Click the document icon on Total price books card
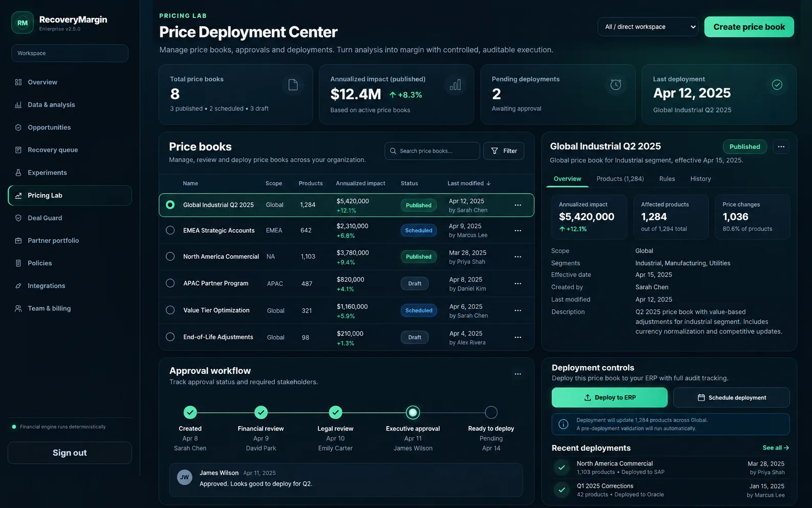The image size is (812, 508). coord(293,84)
